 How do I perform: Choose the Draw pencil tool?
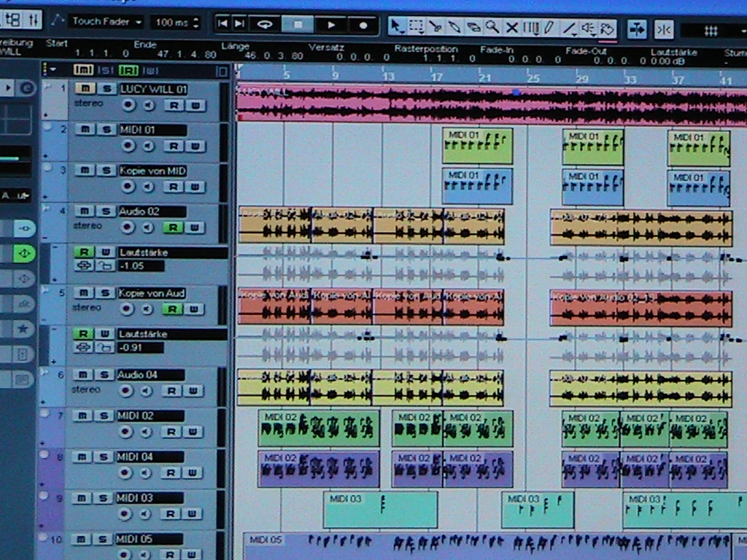549,28
